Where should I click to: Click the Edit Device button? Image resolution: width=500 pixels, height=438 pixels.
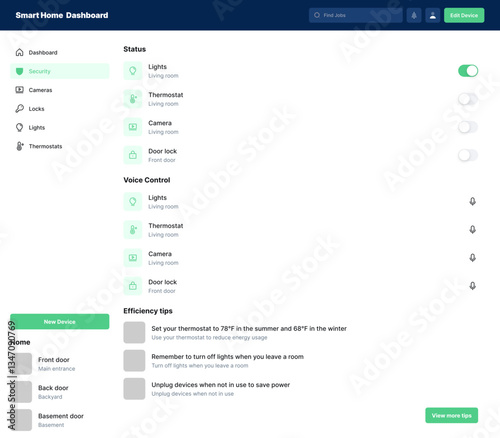[464, 15]
